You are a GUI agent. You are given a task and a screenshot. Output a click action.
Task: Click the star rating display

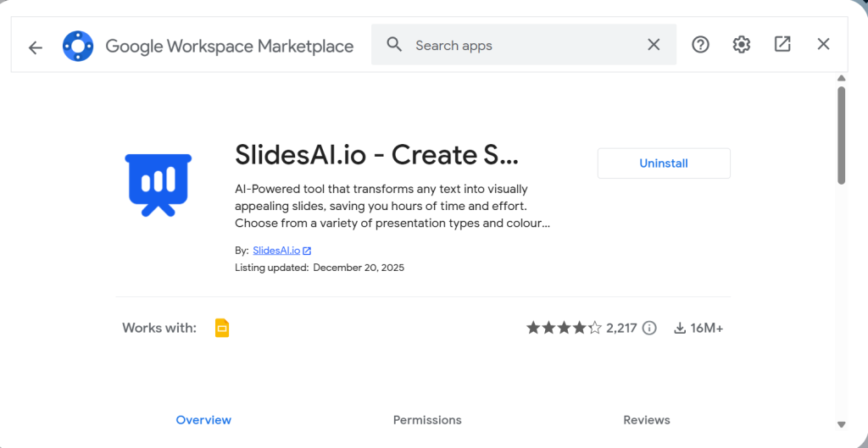click(564, 328)
